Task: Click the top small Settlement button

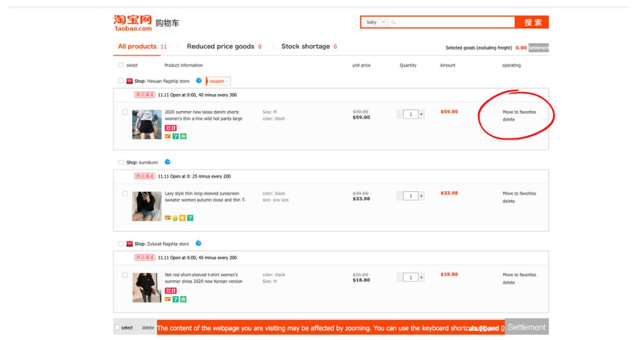Action: click(538, 48)
